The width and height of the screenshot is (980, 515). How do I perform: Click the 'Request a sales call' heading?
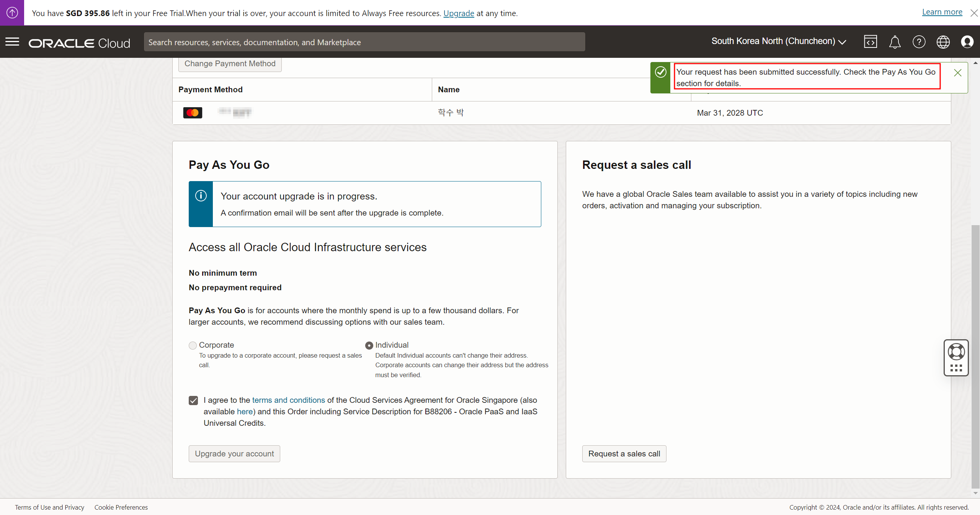pos(637,165)
